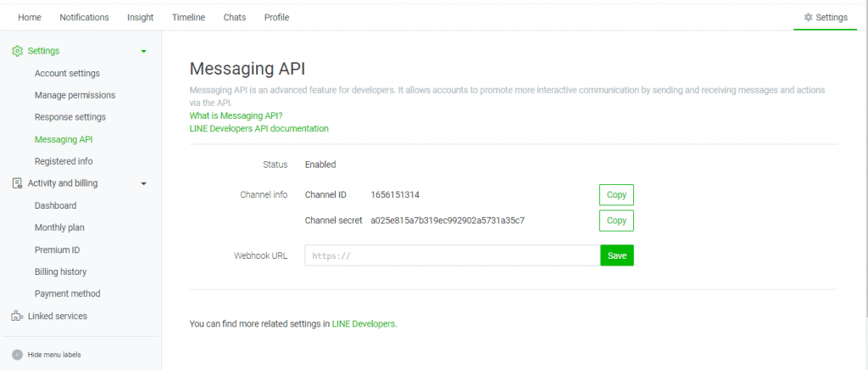Click the Activity and billing label
The width and height of the screenshot is (868, 370).
(63, 183)
